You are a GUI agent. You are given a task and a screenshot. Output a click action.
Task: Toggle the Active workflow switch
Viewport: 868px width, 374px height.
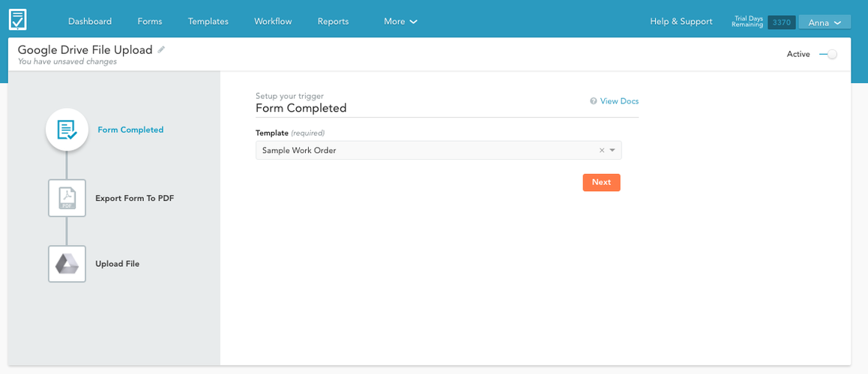point(828,54)
